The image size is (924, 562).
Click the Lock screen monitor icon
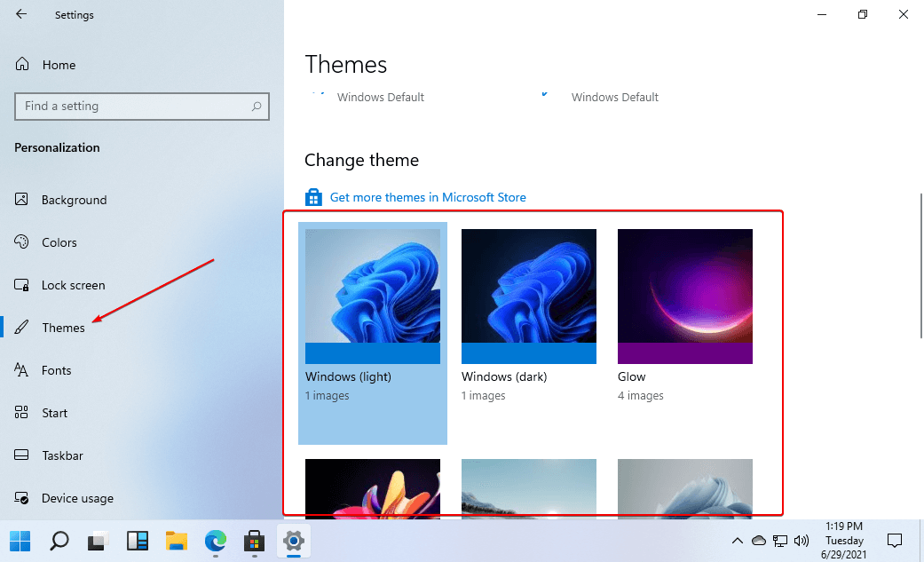tap(21, 285)
